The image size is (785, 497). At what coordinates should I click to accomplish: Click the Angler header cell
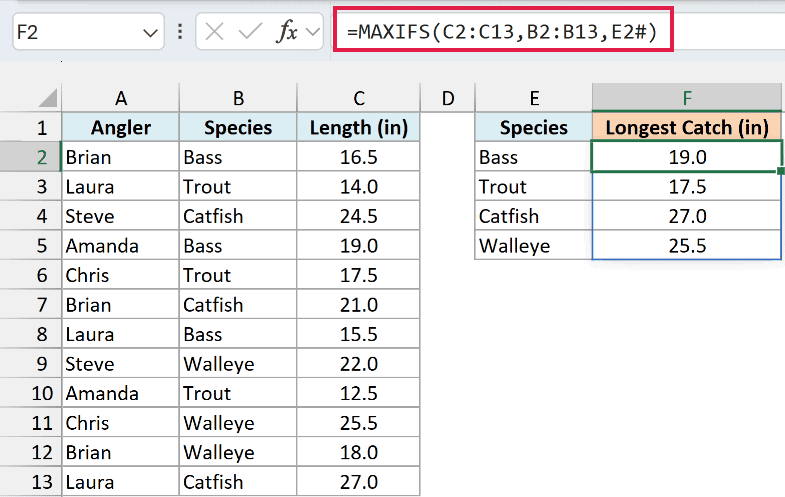(120, 127)
